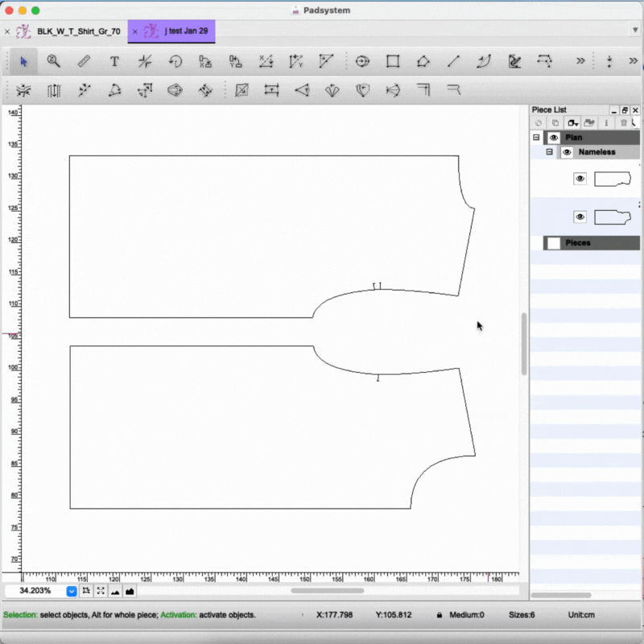Select the first second-row toolbar burst icon
This screenshot has width=644, height=644.
coord(23,90)
